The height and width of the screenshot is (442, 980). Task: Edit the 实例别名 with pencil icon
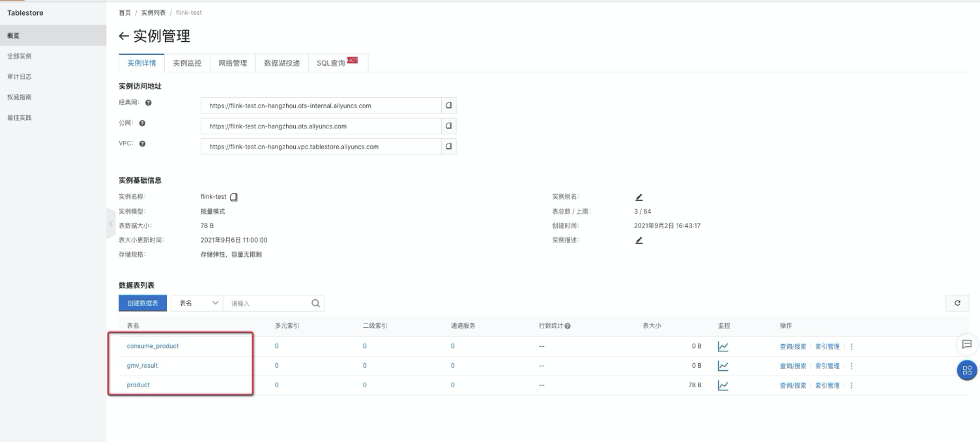coord(639,197)
